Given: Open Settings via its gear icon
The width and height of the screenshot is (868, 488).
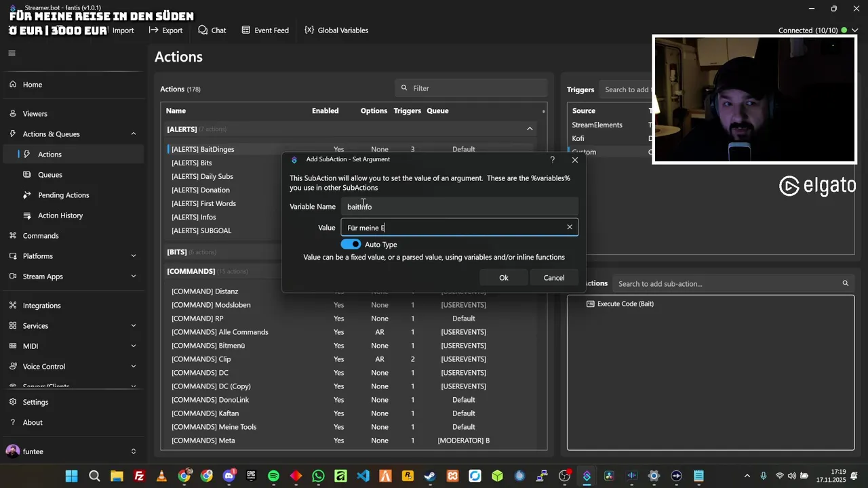Looking at the screenshot, I should 13,402.
